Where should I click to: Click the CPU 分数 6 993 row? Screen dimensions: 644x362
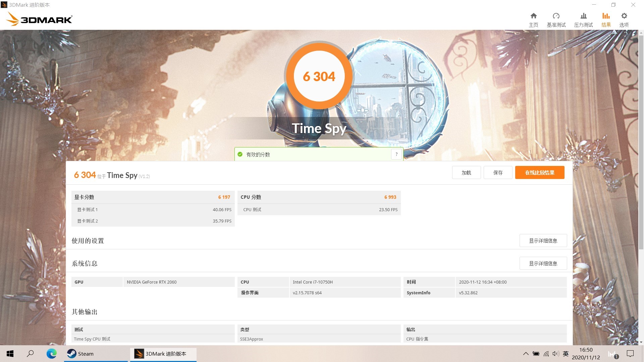coord(319,197)
